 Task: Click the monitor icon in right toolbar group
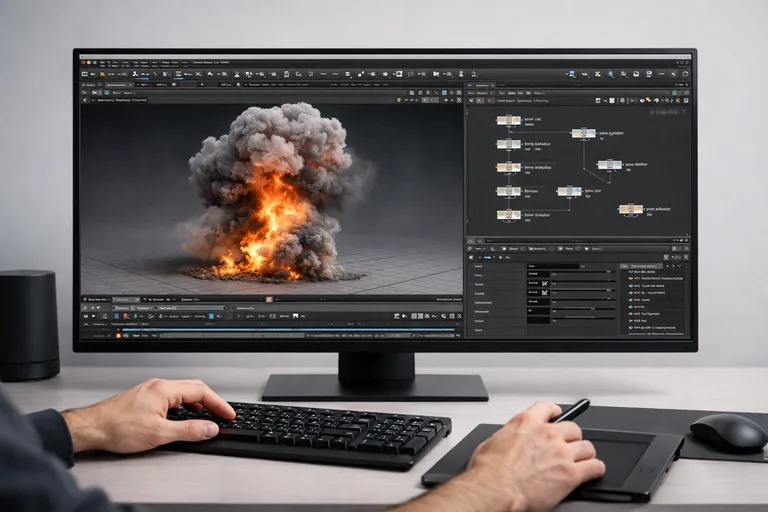point(648,74)
